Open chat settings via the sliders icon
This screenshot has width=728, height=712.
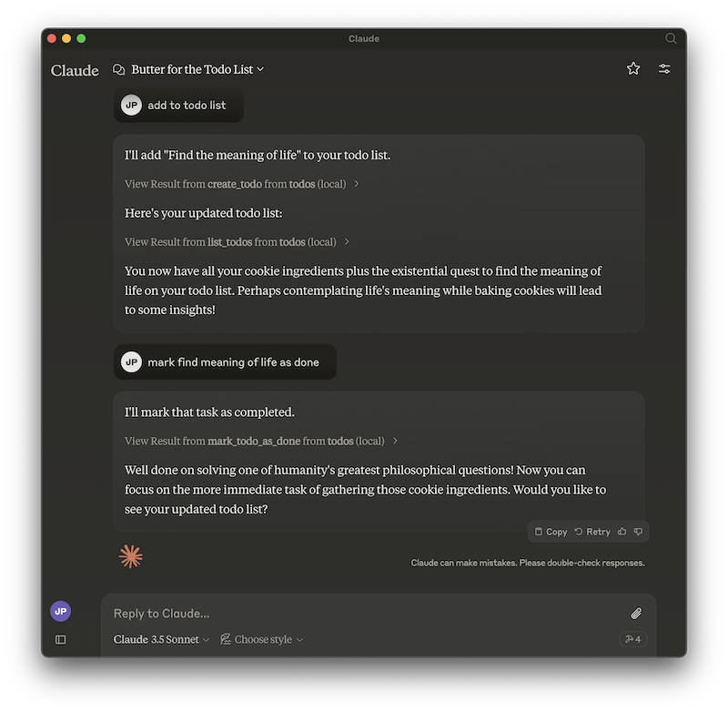tap(664, 68)
